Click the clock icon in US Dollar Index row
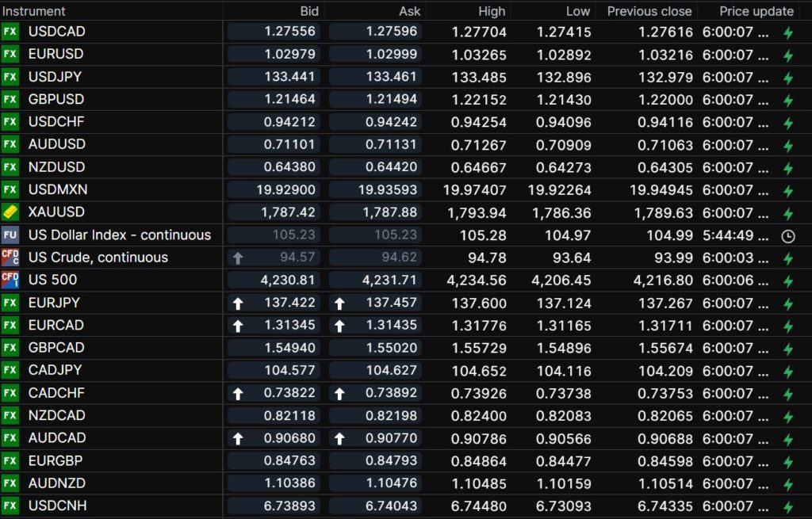Image resolution: width=812 pixels, height=519 pixels. point(787,235)
